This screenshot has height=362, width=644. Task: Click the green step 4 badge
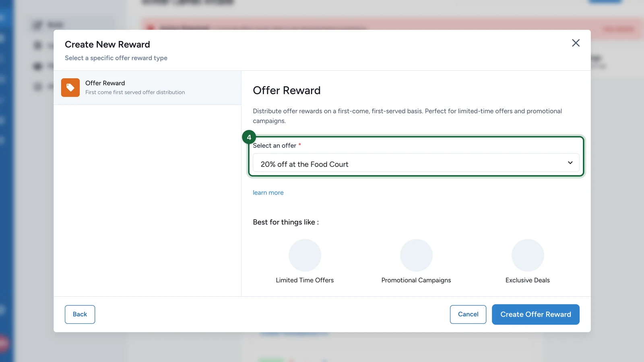pyautogui.click(x=249, y=138)
